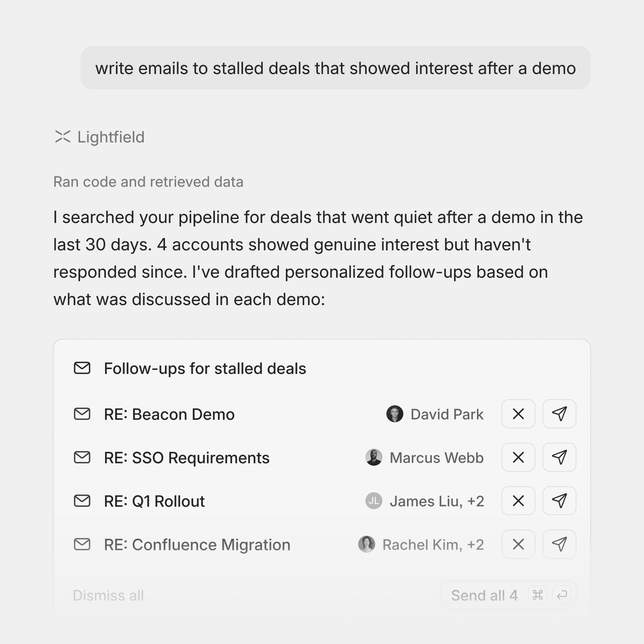Open the RE: SSO Requirements draft
This screenshot has width=644, height=644.
point(186,458)
